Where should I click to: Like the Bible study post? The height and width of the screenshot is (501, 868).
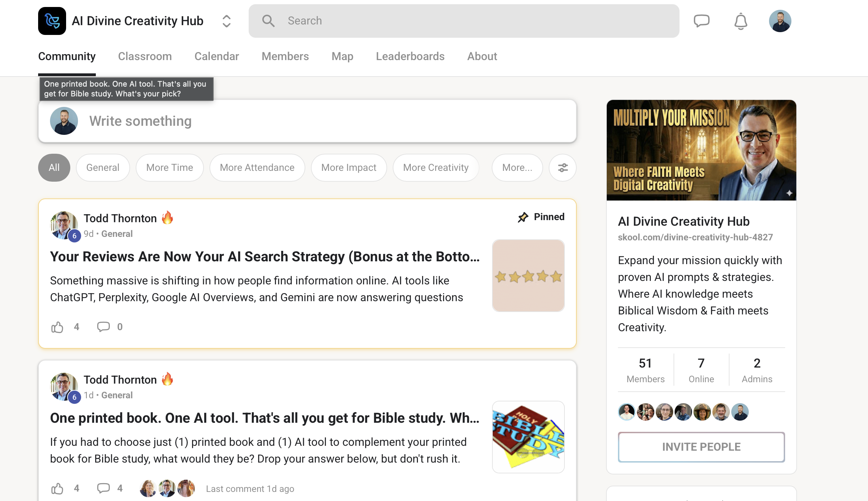point(57,488)
